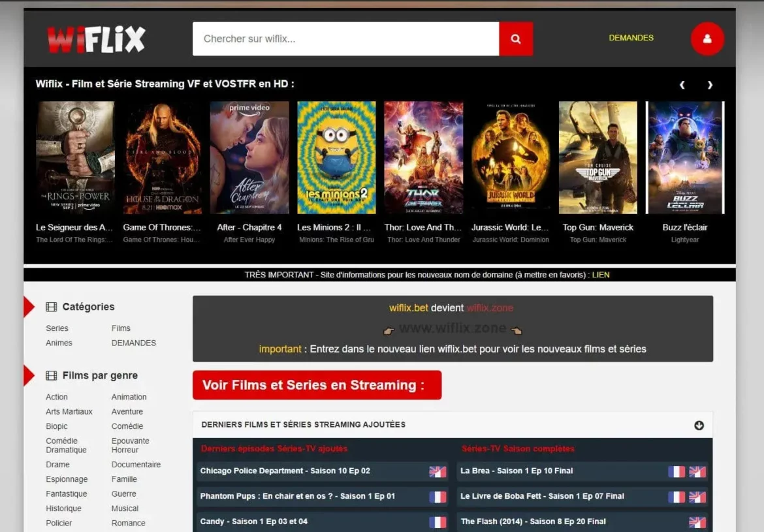Open the Comédie genre

(127, 426)
